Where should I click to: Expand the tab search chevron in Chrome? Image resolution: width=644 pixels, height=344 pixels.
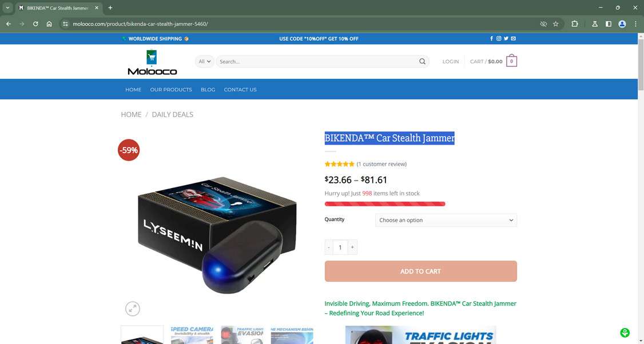coord(7,8)
